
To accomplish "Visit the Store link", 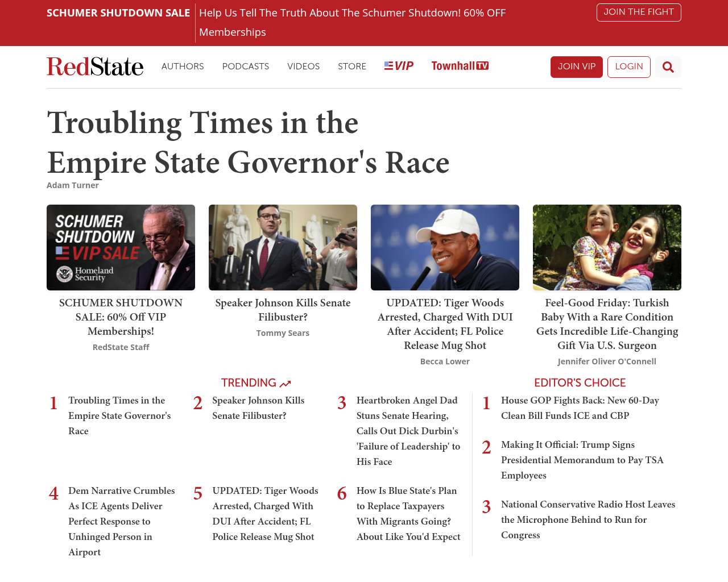I will click(351, 66).
